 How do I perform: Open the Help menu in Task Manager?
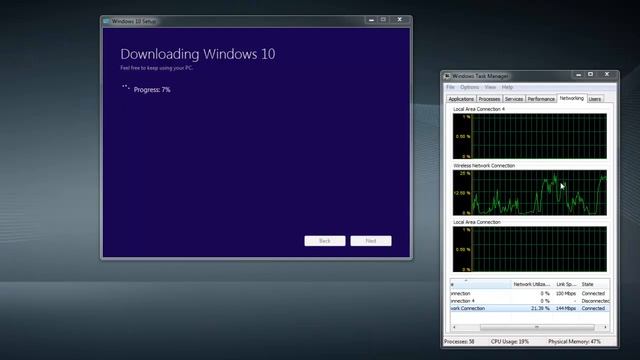(507, 87)
